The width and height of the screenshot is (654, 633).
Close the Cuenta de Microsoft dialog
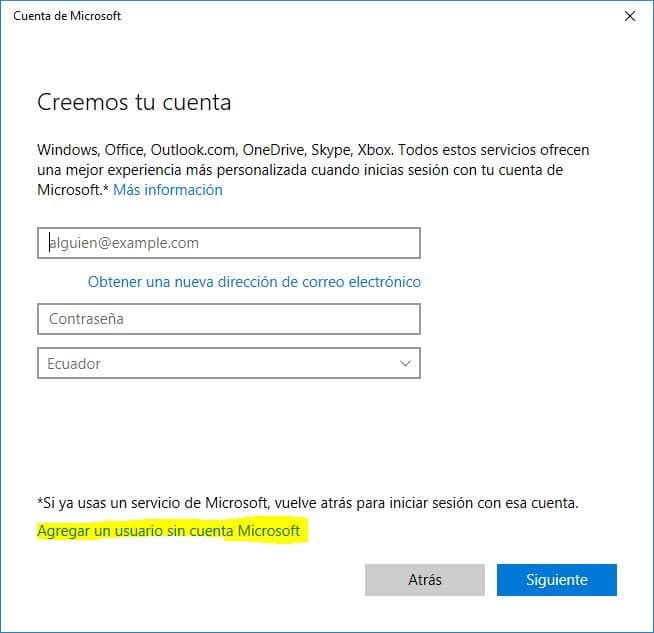coord(629,16)
